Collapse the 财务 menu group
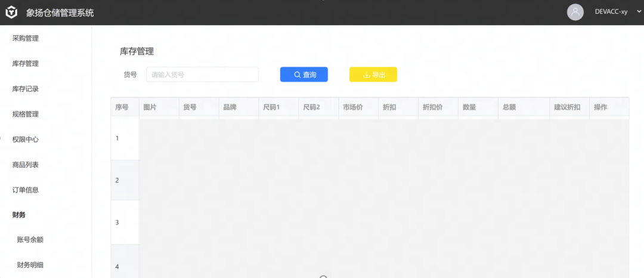The image size is (644, 278). 19,215
